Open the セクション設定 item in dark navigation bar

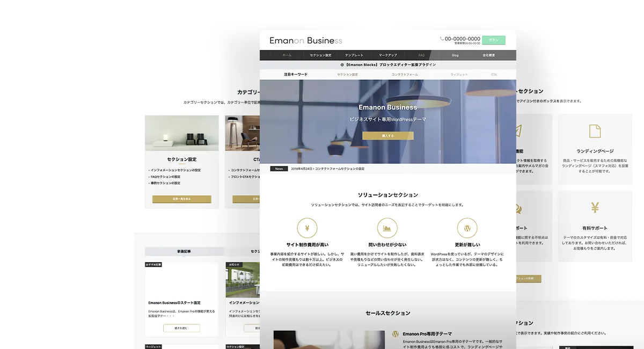(320, 55)
